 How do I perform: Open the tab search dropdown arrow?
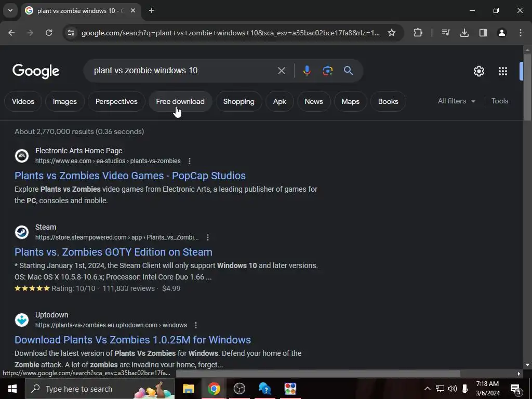tap(10, 10)
